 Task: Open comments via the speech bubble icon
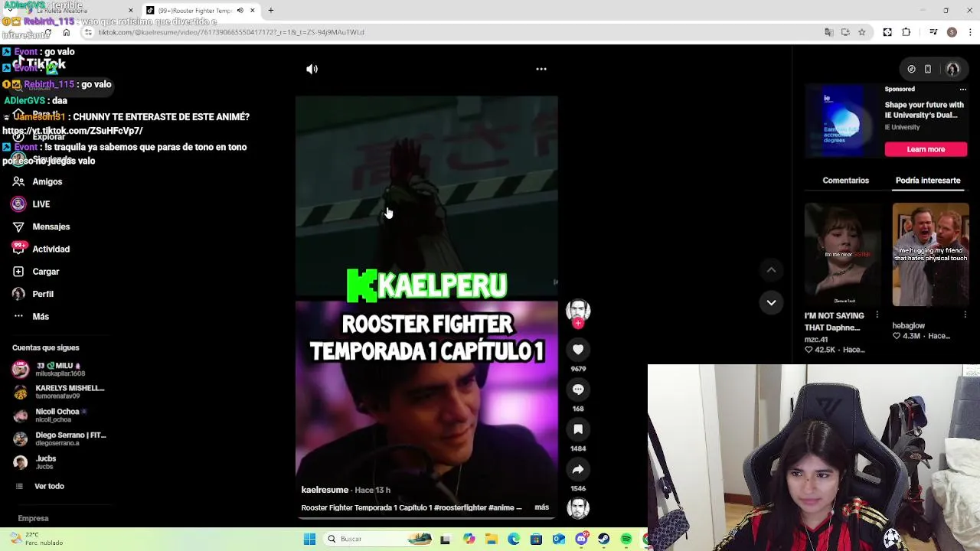coord(578,390)
